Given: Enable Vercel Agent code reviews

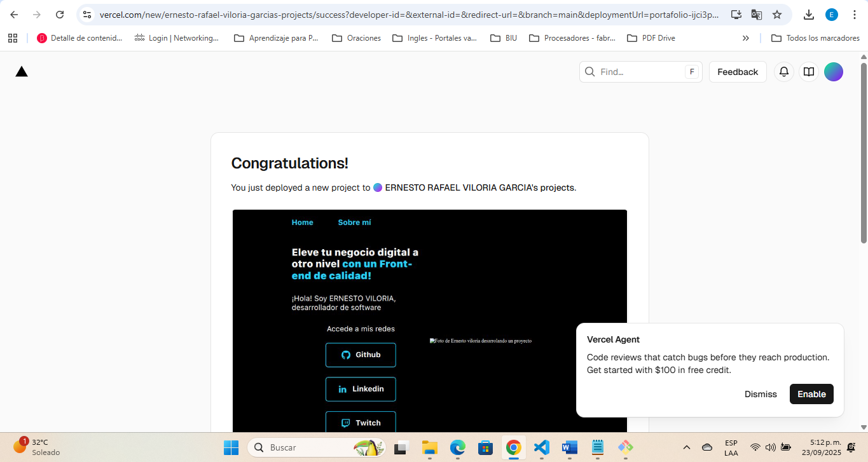Looking at the screenshot, I should [x=811, y=394].
